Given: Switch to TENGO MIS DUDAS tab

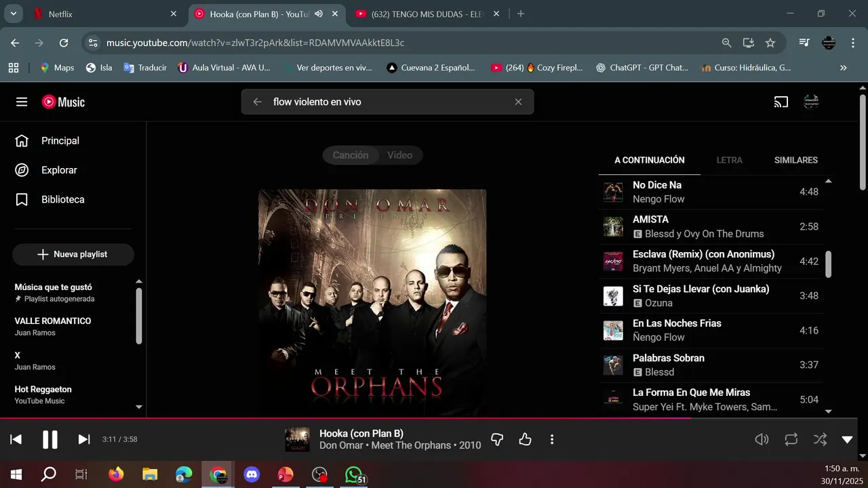Looking at the screenshot, I should [429, 14].
